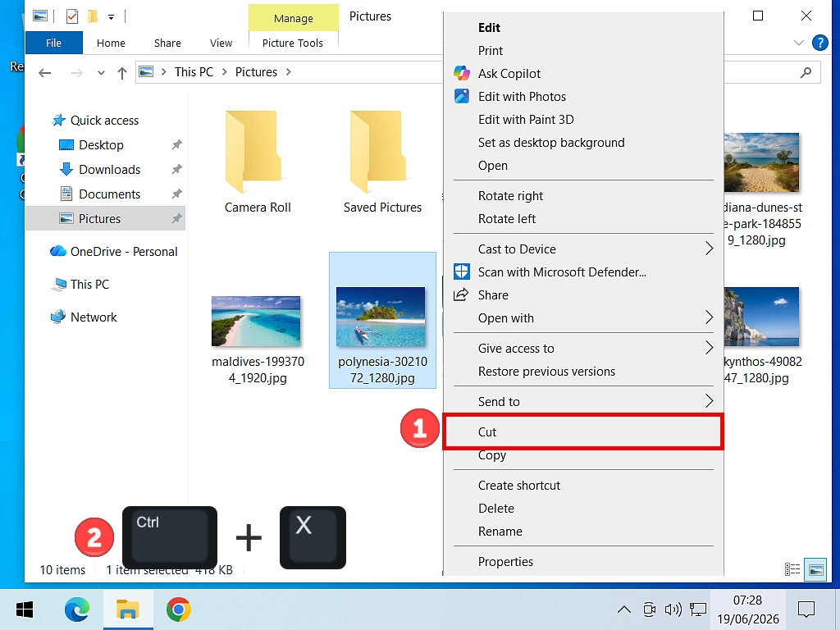Viewport: 840px width, 630px height.
Task: Click the Meet Now tray icon
Action: tap(650, 609)
